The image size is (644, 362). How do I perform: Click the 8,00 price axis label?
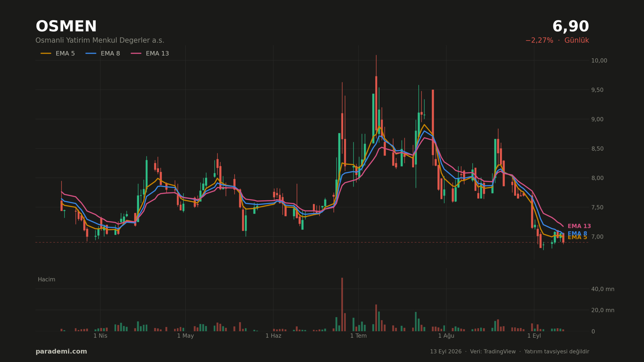point(597,178)
